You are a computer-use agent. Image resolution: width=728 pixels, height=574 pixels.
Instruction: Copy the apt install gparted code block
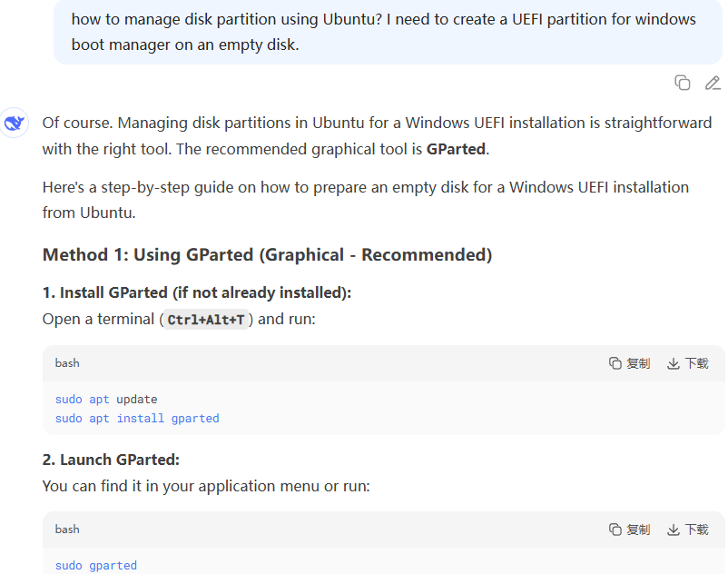[629, 363]
